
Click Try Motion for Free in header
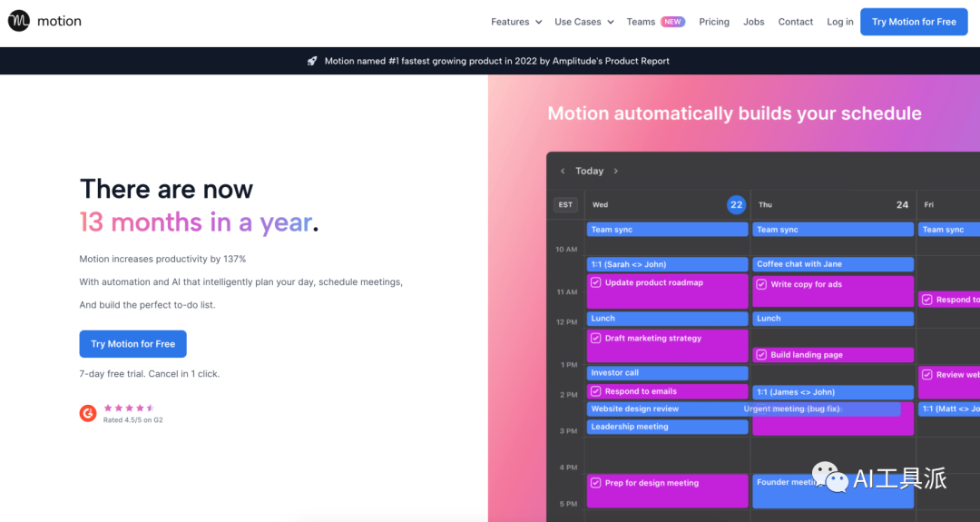(914, 22)
